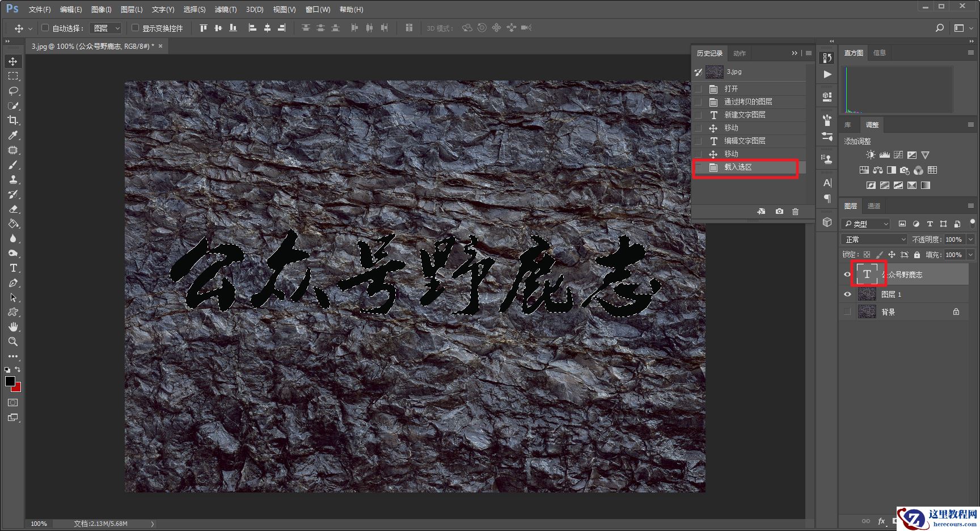Image resolution: width=980 pixels, height=531 pixels.
Task: Select the Lasso tool
Action: click(13, 91)
